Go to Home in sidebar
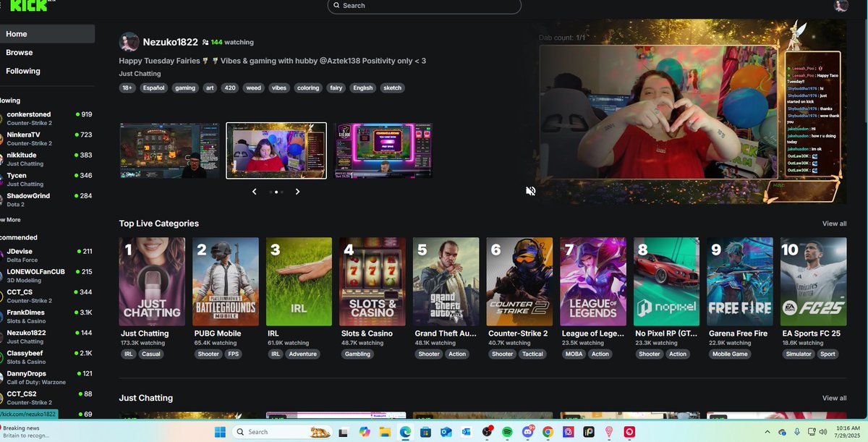868x442 pixels. click(x=47, y=34)
